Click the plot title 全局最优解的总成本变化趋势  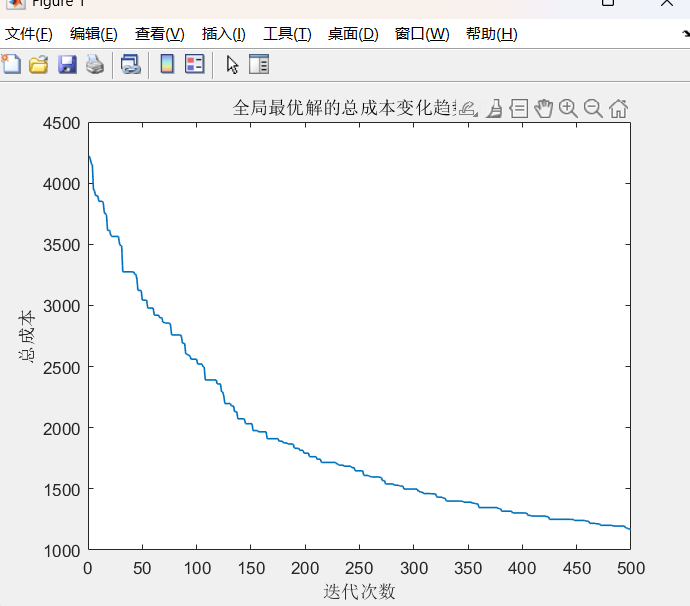tap(345, 108)
